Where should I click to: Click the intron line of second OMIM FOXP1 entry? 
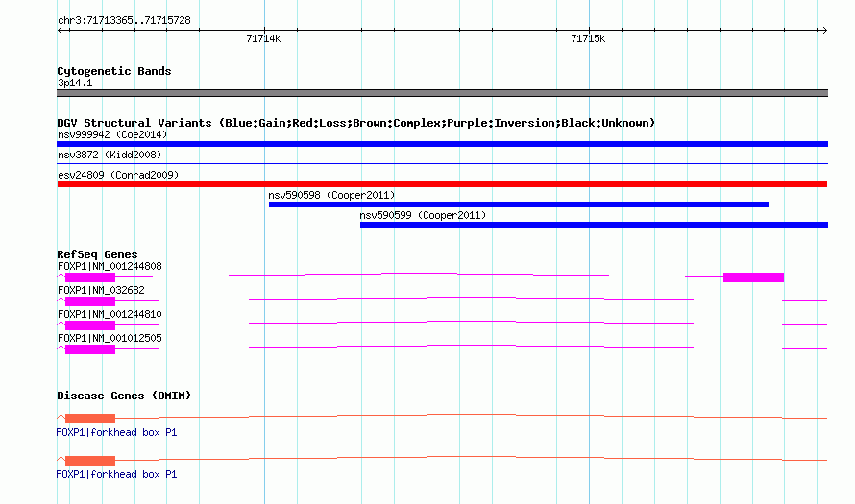pos(471,457)
